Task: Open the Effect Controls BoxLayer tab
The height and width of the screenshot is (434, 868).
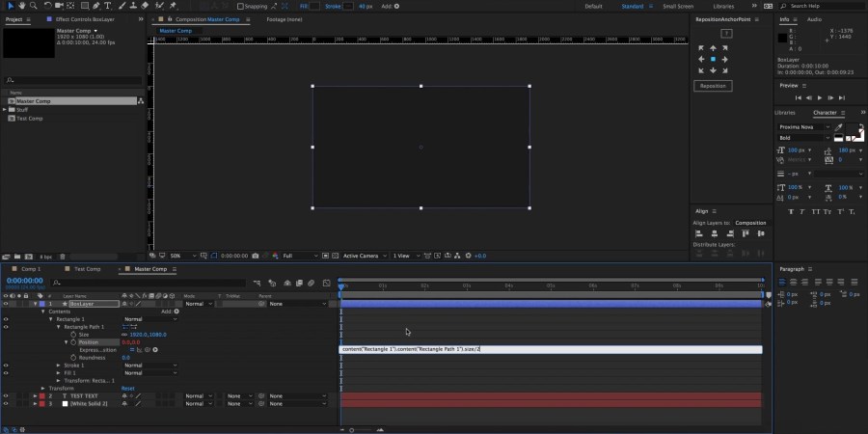Action: [85, 19]
